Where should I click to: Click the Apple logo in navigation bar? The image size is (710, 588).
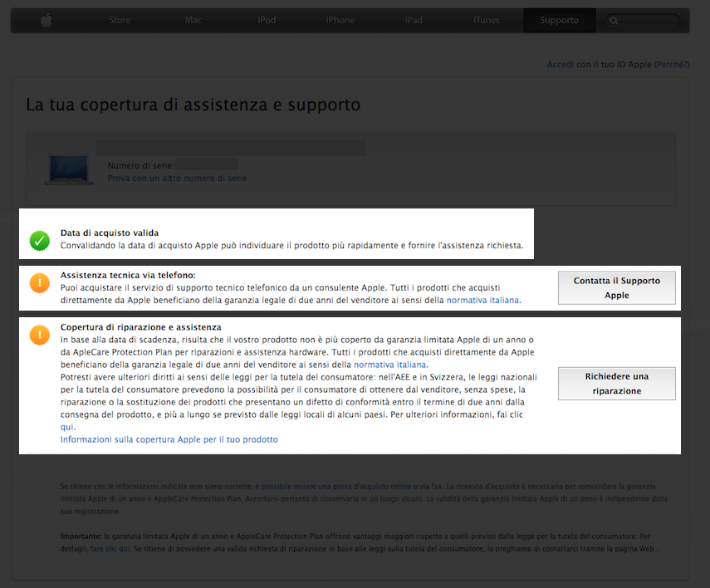[x=47, y=20]
